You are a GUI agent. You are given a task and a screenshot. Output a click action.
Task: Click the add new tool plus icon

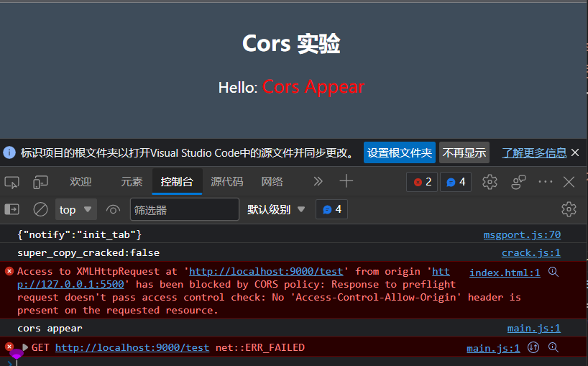346,181
